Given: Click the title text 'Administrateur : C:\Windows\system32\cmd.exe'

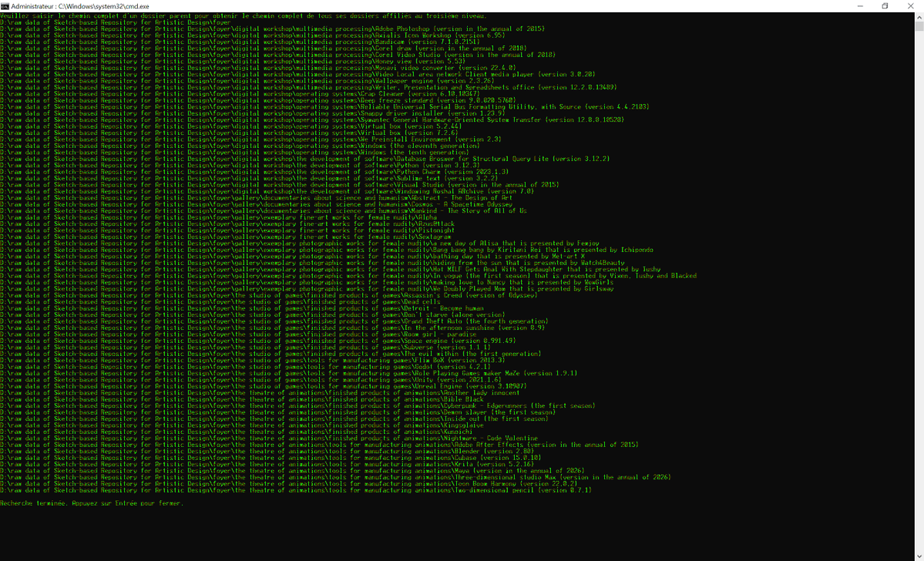Looking at the screenshot, I should coord(80,6).
